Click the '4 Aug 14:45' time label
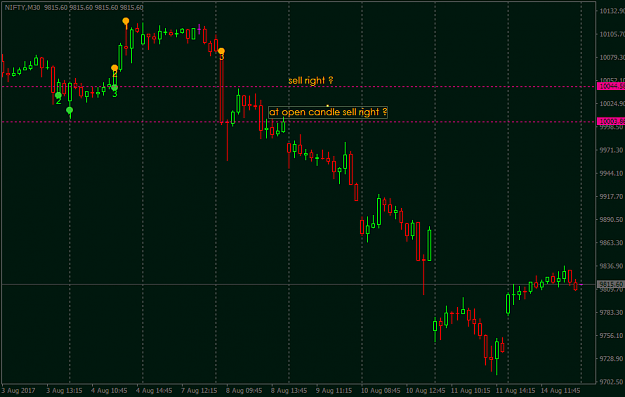The image size is (625, 397). pyautogui.click(x=154, y=390)
